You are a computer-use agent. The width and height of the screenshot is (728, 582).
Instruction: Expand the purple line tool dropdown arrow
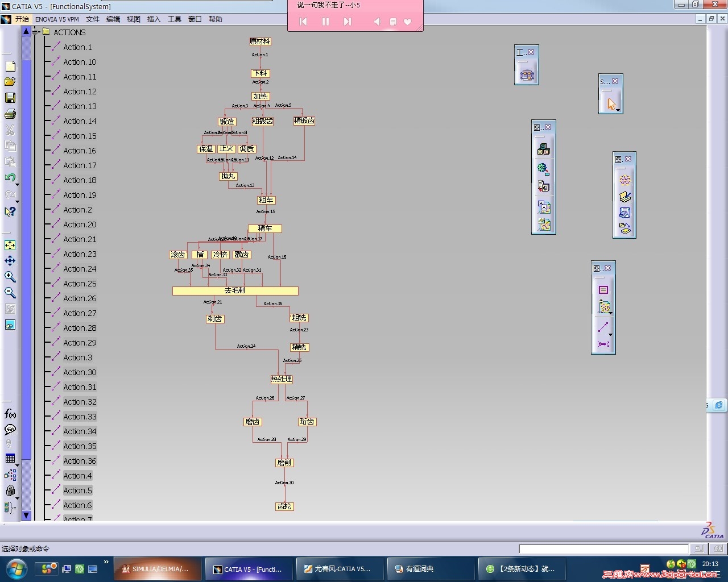(x=610, y=334)
